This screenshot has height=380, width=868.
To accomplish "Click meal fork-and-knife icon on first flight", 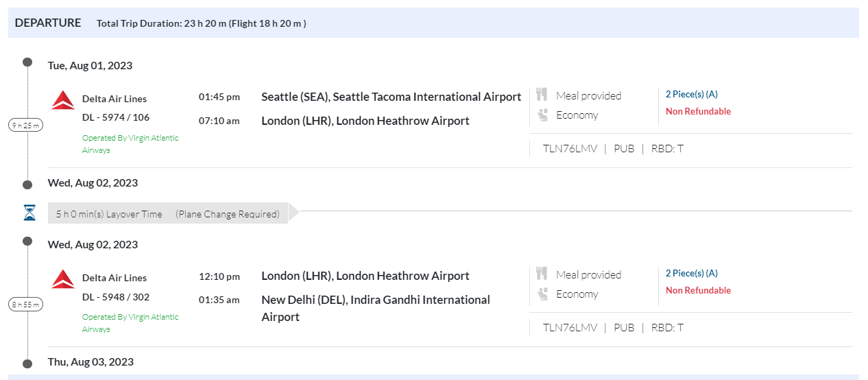I will (x=542, y=95).
